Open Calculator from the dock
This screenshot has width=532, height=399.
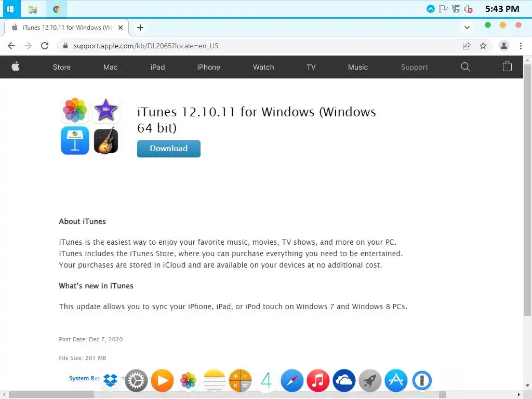pos(240,380)
